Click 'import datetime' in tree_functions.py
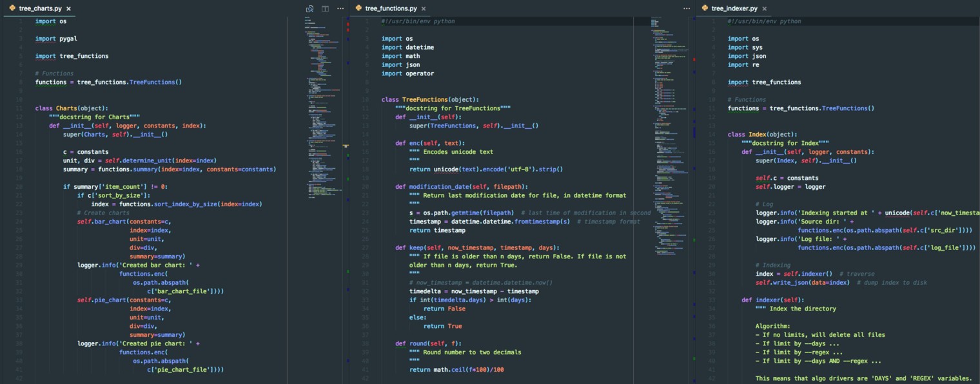 [407, 47]
